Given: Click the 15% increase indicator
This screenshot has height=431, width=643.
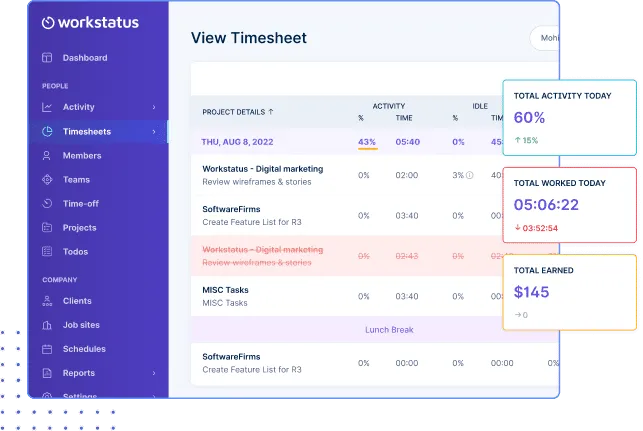Looking at the screenshot, I should point(526,140).
